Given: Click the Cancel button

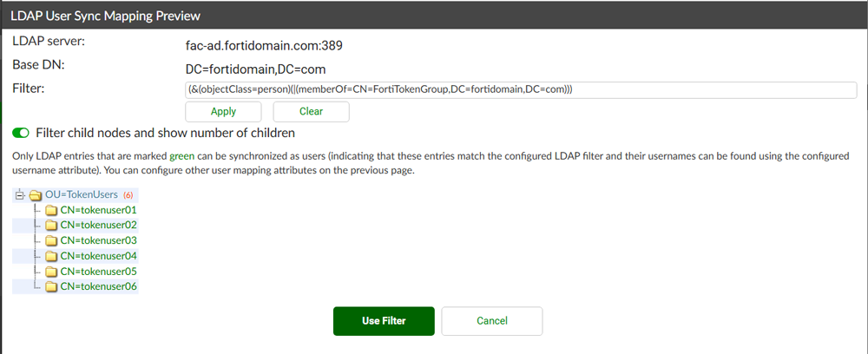Looking at the screenshot, I should click(491, 321).
